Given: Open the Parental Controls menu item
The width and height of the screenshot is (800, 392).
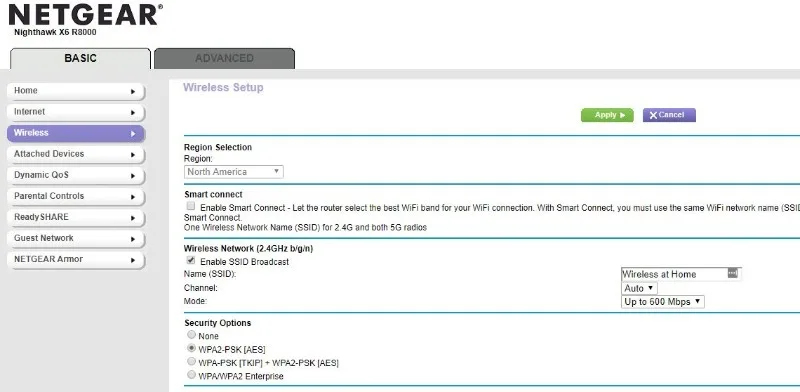Looking at the screenshot, I should pyautogui.click(x=76, y=196).
